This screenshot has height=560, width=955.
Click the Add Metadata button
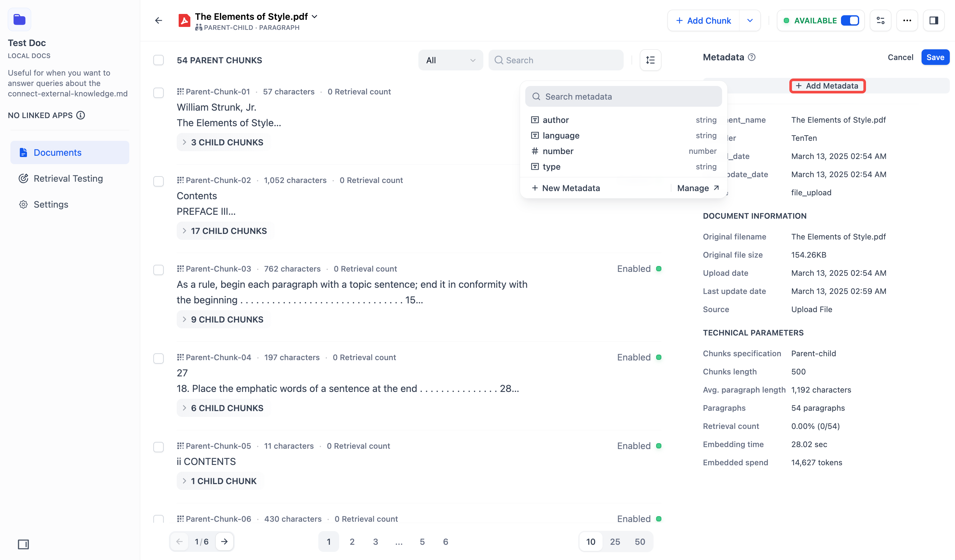tap(827, 86)
